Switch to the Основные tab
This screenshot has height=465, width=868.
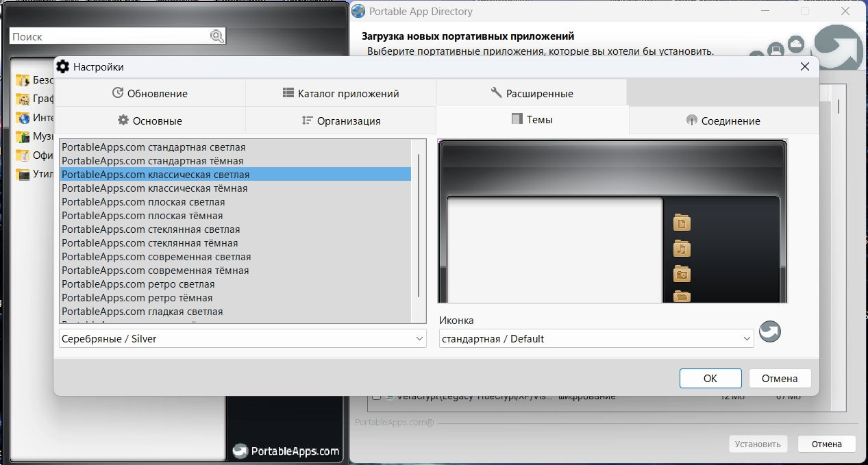coord(149,121)
